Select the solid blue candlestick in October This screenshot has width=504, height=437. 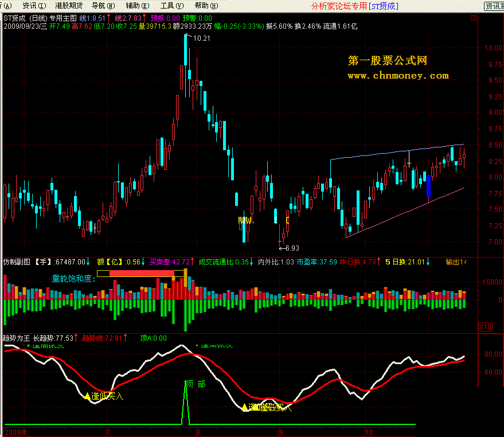pyautogui.click(x=428, y=186)
